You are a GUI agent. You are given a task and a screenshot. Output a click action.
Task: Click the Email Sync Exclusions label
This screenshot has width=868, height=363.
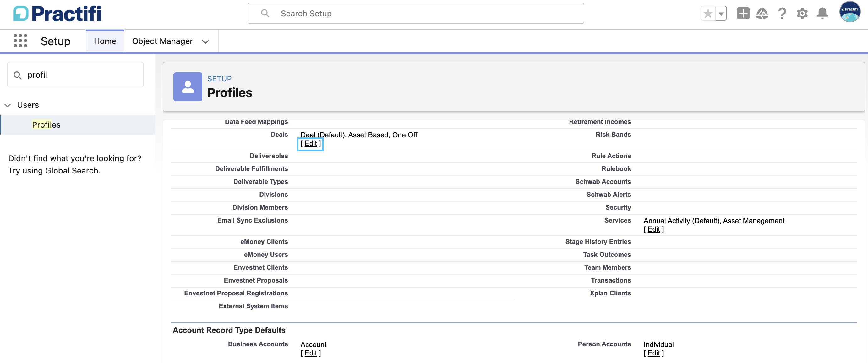(252, 220)
